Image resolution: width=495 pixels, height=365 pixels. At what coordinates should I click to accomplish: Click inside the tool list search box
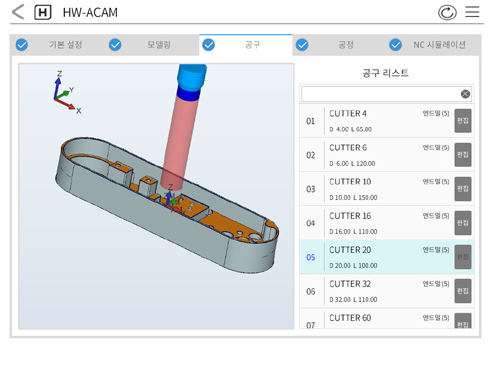click(380, 94)
